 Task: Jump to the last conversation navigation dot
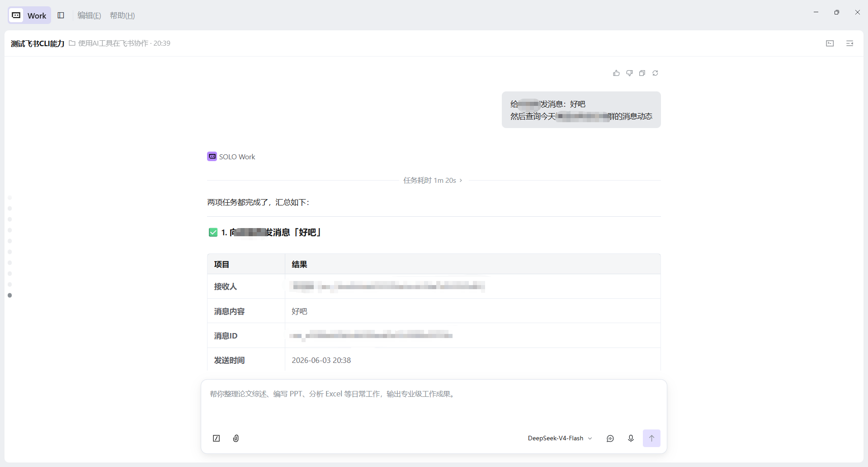[x=10, y=295]
